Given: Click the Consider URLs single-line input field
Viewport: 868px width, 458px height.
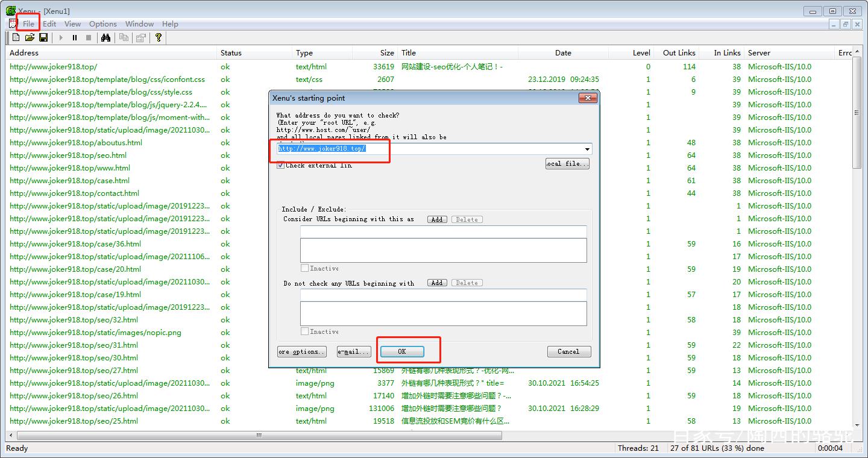Looking at the screenshot, I should click(444, 232).
